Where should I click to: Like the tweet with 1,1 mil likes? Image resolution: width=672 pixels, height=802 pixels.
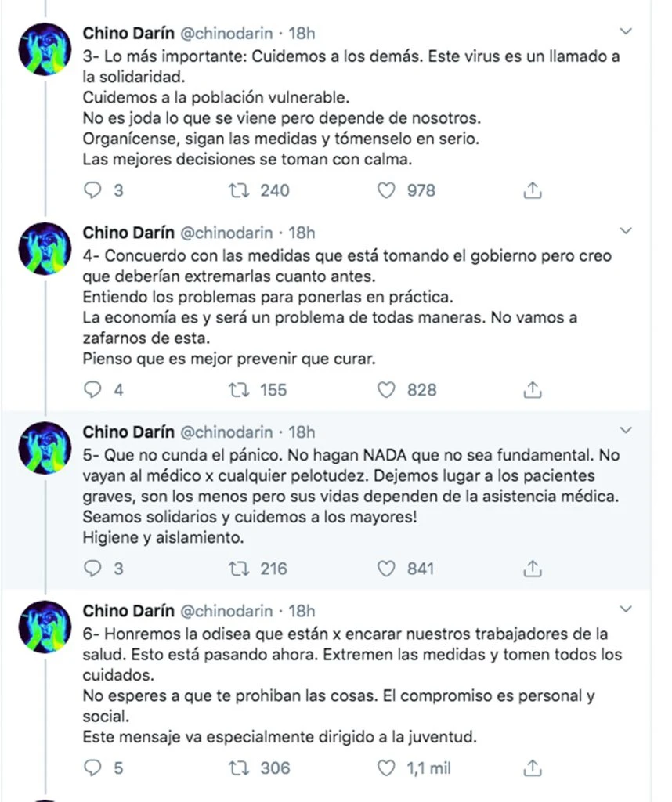click(x=386, y=768)
